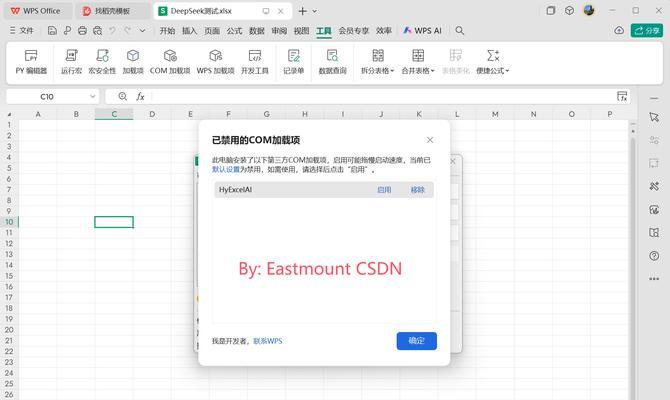Click the Print Preview icon
Image resolution: width=670 pixels, height=400 pixels.
[x=98, y=30]
